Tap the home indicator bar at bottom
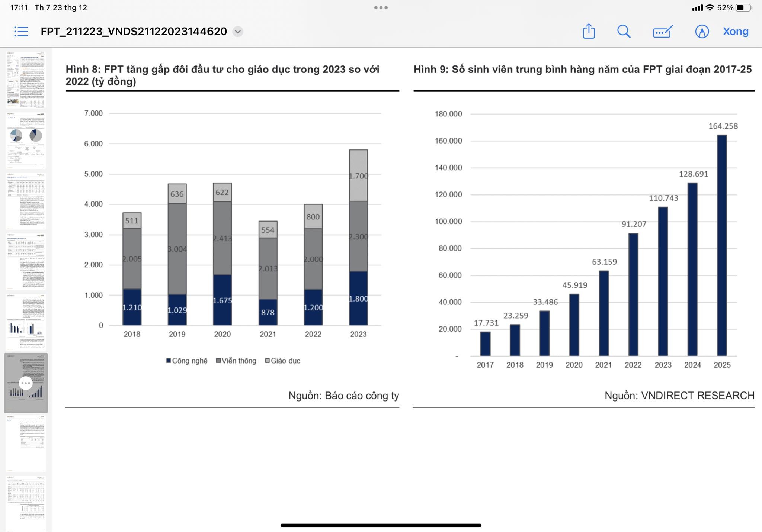 tap(381, 525)
